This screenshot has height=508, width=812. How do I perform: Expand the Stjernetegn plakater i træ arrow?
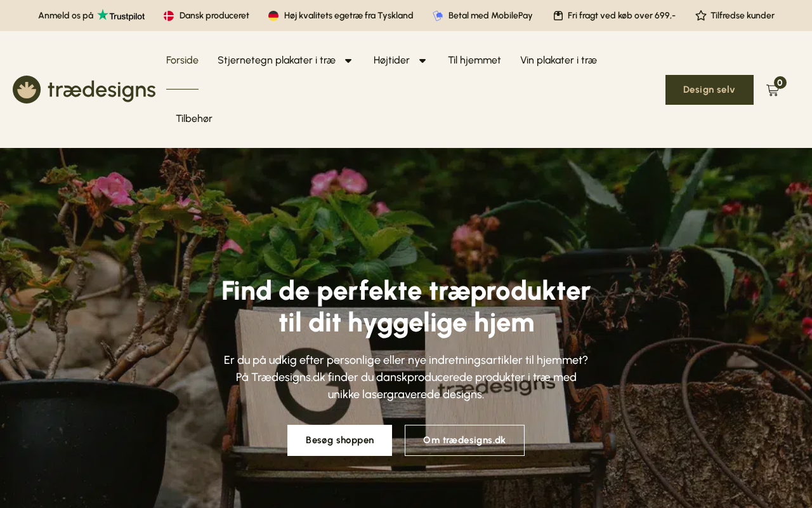348,60
